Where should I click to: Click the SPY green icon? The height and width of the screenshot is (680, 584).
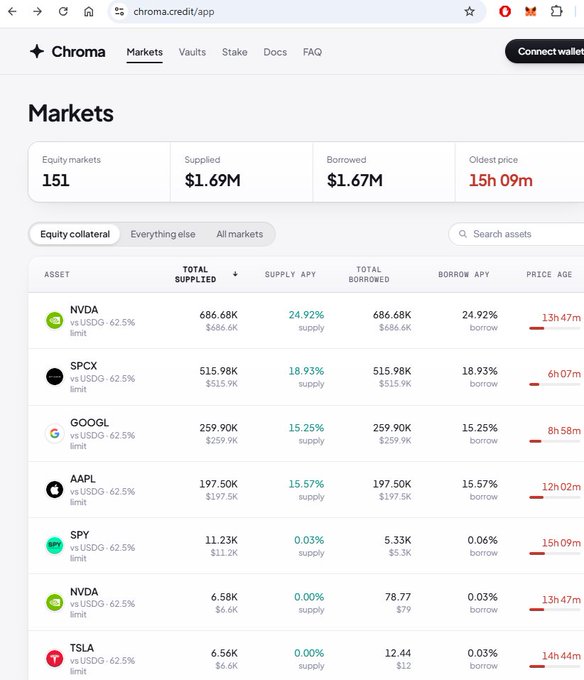pos(55,546)
